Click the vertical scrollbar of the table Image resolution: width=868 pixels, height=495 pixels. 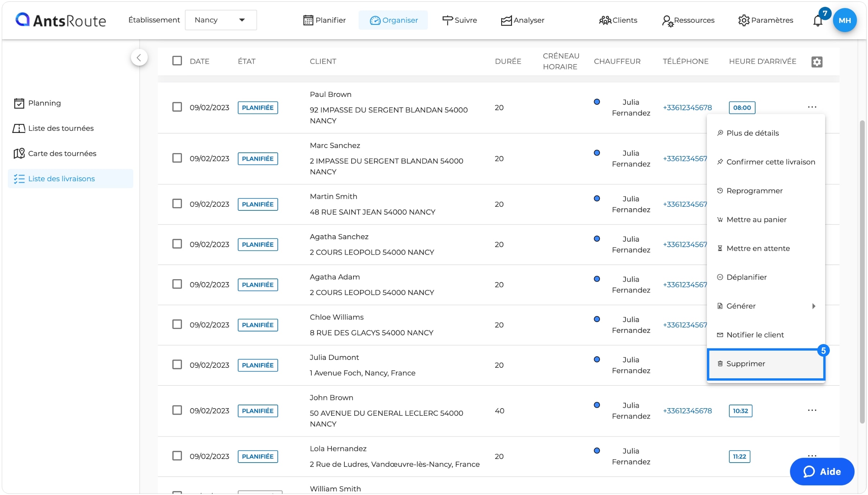click(x=862, y=272)
